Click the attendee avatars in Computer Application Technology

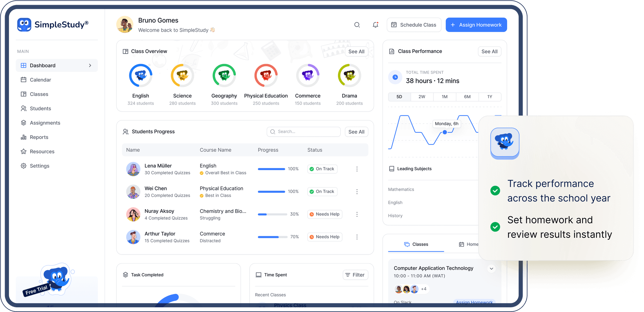click(407, 289)
